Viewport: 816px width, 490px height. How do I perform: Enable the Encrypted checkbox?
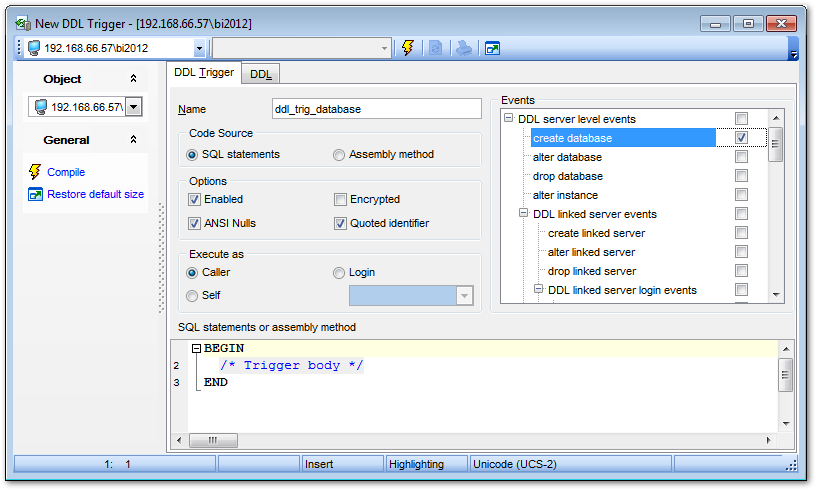(x=341, y=200)
